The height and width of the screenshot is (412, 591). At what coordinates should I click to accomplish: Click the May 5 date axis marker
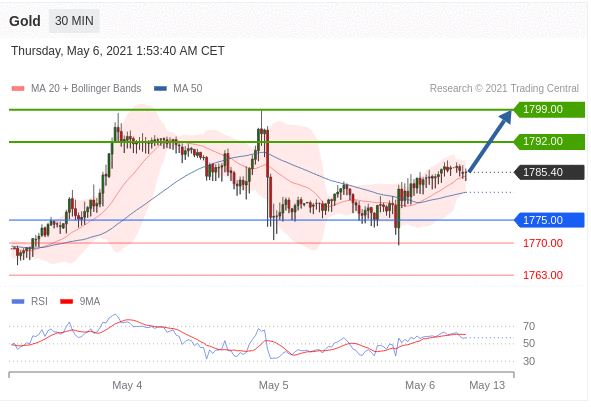click(x=273, y=385)
